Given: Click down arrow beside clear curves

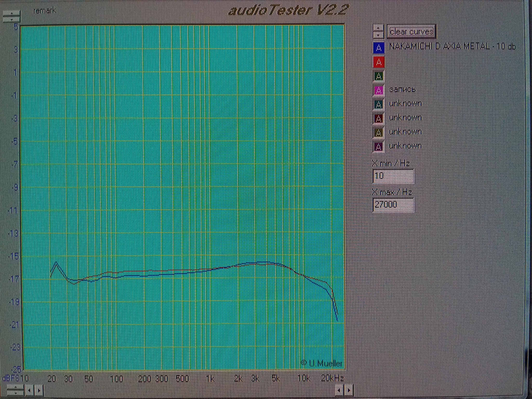Looking at the screenshot, I should point(378,35).
